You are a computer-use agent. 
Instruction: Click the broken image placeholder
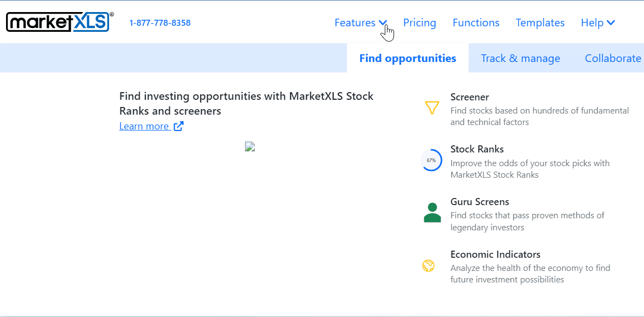[x=250, y=146]
